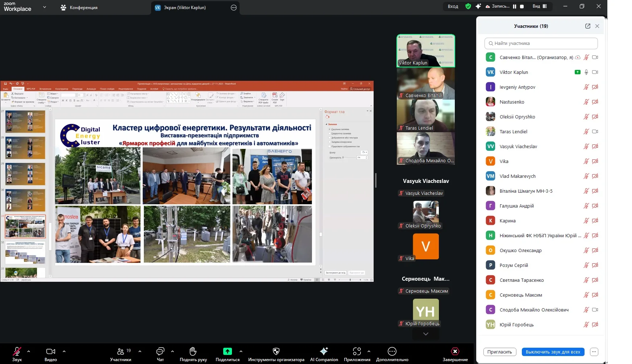Toggle Viktor Kaplun's microphone in the participants list

pos(586,72)
